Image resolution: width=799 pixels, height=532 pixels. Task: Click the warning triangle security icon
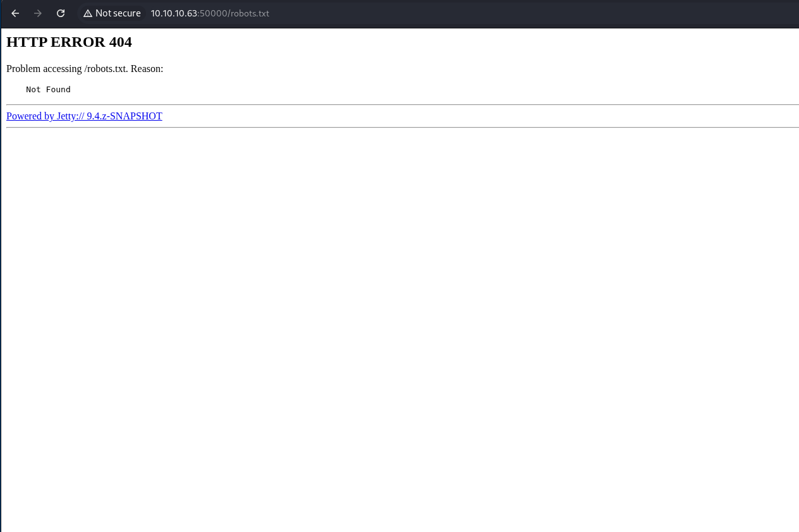tap(88, 13)
